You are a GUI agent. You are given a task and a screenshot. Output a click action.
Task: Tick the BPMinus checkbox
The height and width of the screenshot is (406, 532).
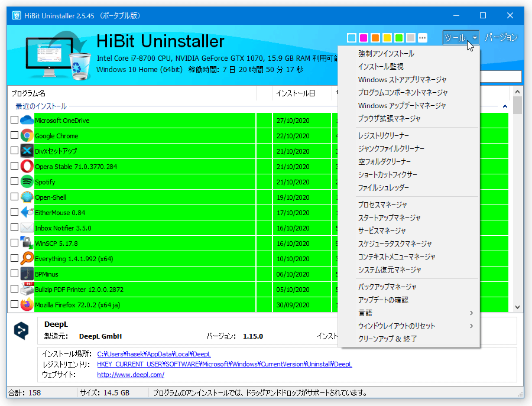[14, 274]
